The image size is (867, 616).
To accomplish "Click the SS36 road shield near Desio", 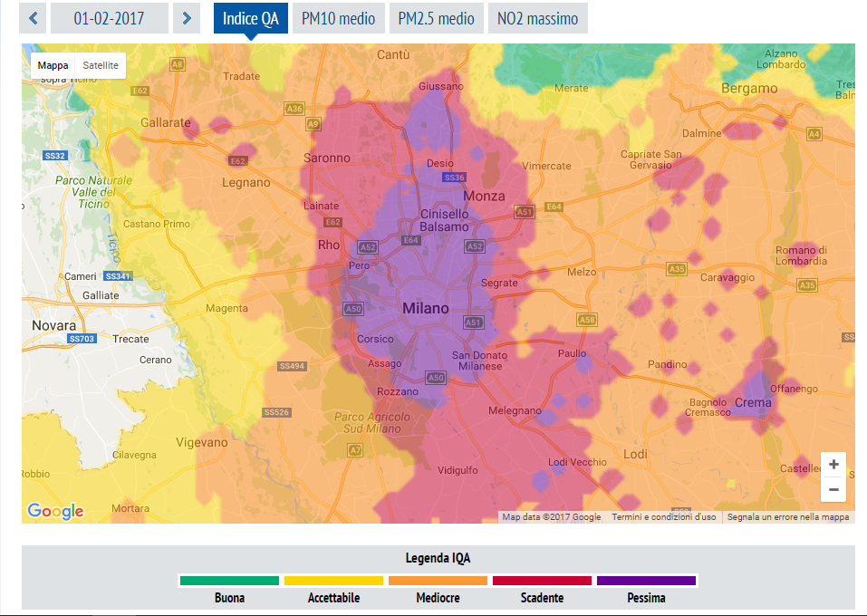I will click(x=453, y=178).
